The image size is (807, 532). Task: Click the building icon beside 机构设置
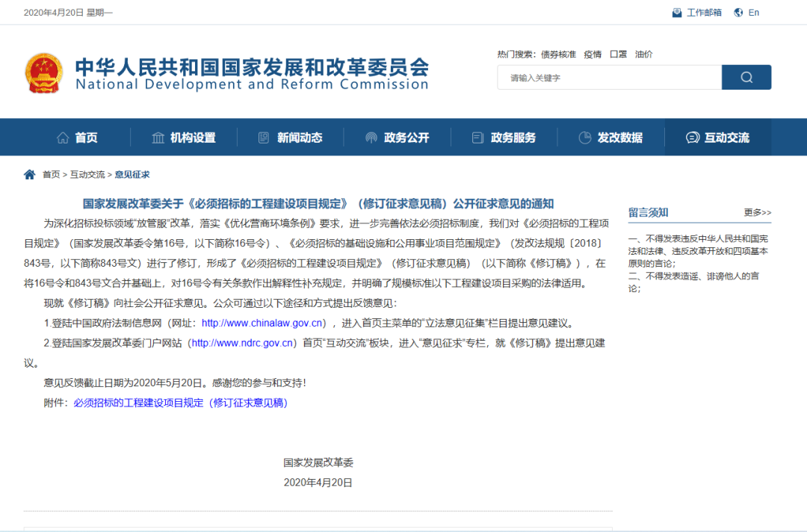click(x=158, y=137)
